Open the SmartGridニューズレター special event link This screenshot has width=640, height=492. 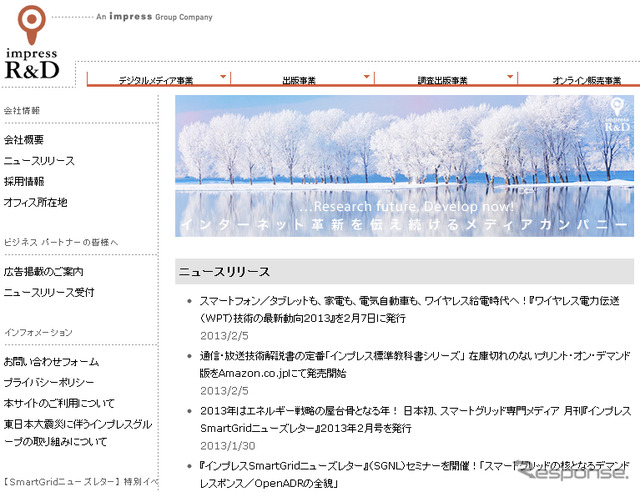click(x=81, y=482)
